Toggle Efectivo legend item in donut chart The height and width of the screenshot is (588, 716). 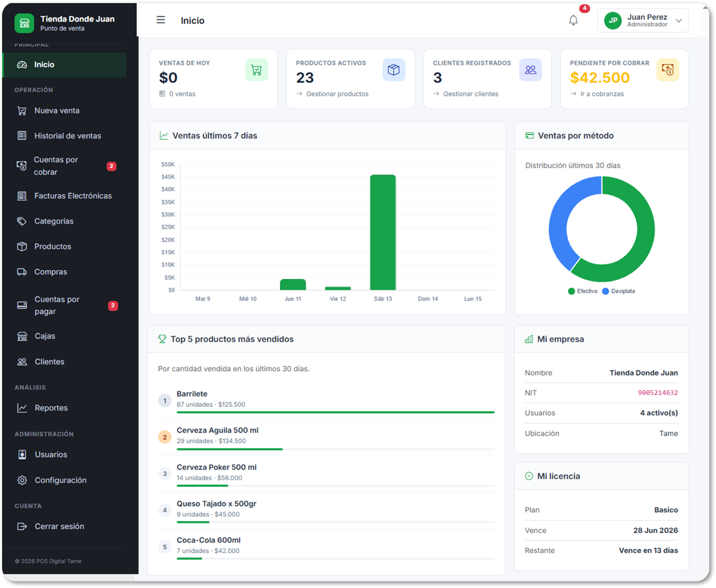click(583, 291)
